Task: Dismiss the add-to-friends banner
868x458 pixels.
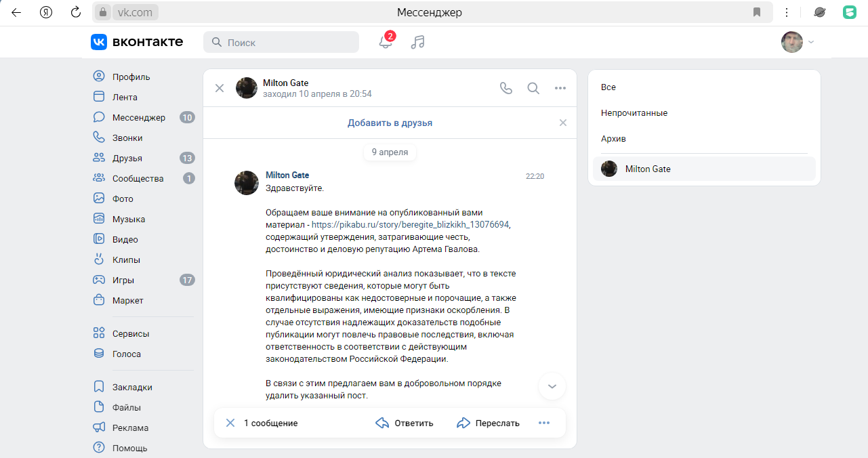Action: pyautogui.click(x=563, y=123)
